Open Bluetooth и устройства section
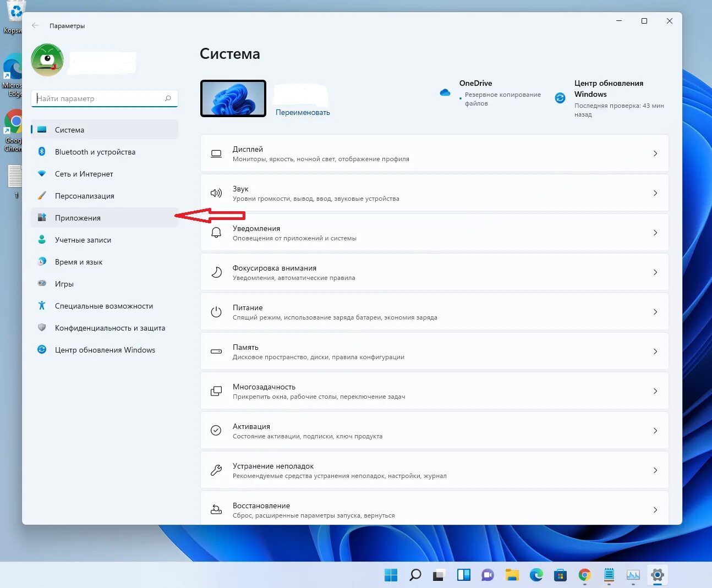This screenshot has width=712, height=588. coord(105,152)
